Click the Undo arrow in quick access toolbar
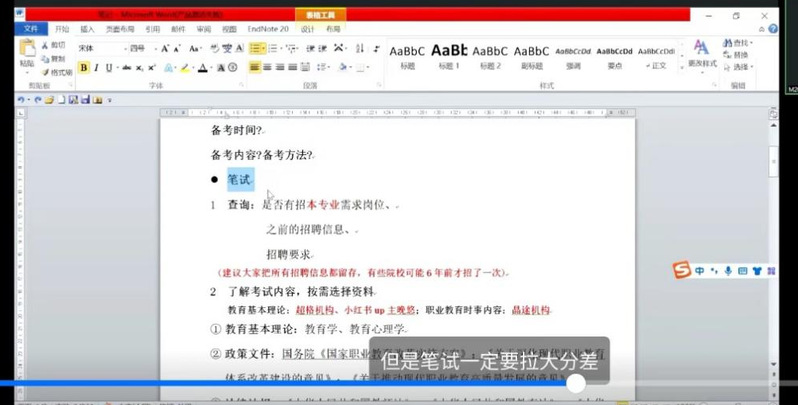This screenshot has height=405, width=798. 21,100
